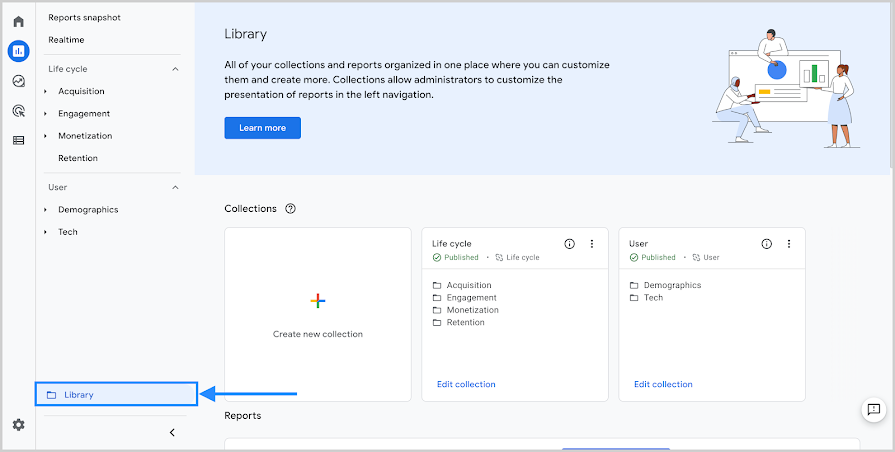Image resolution: width=895 pixels, height=452 pixels.
Task: Click Engagement entry in Life cycle card
Action: (x=471, y=298)
